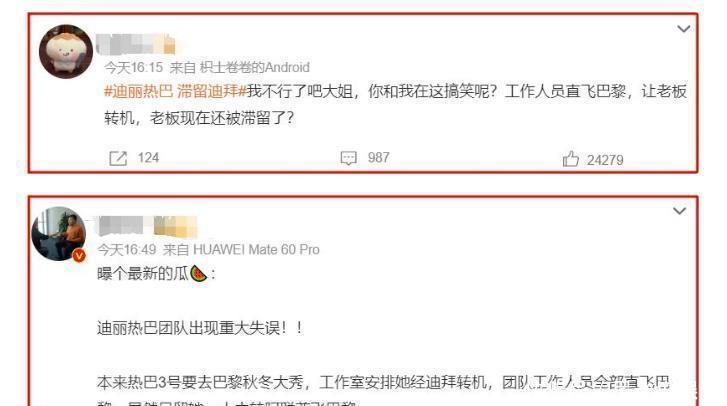Click the HUAWEI Mate 60 Pro source label
727x406 pixels.
point(256,250)
